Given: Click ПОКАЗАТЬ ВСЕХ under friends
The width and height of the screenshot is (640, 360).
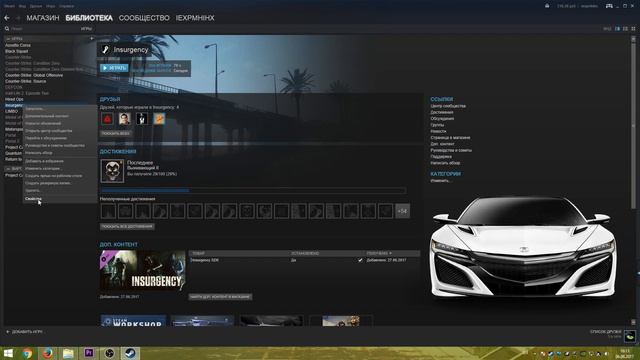Looking at the screenshot, I should (x=116, y=133).
